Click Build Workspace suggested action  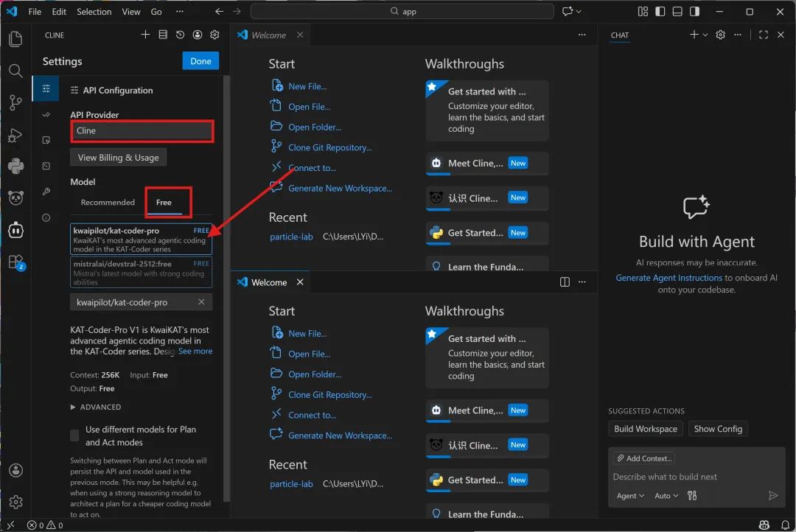pyautogui.click(x=646, y=428)
